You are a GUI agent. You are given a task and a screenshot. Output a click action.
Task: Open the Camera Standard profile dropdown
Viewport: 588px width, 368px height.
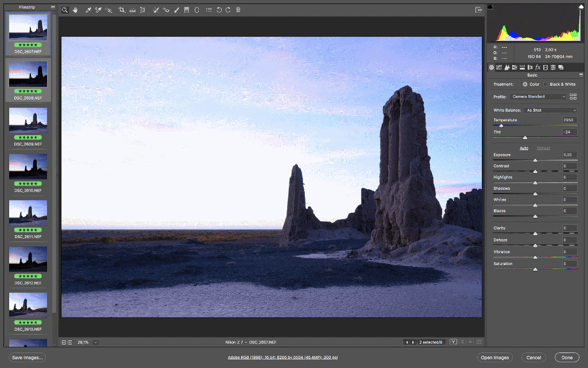[x=539, y=96]
